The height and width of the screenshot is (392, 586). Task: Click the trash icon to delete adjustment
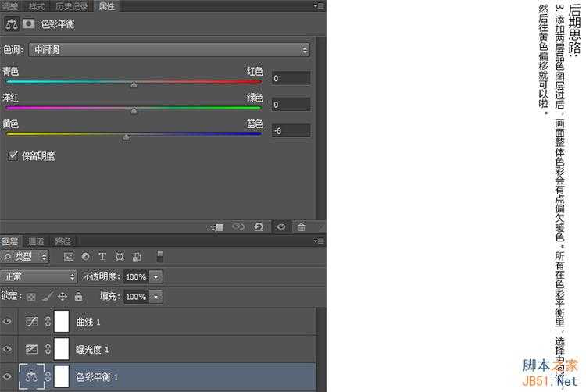[x=301, y=227]
